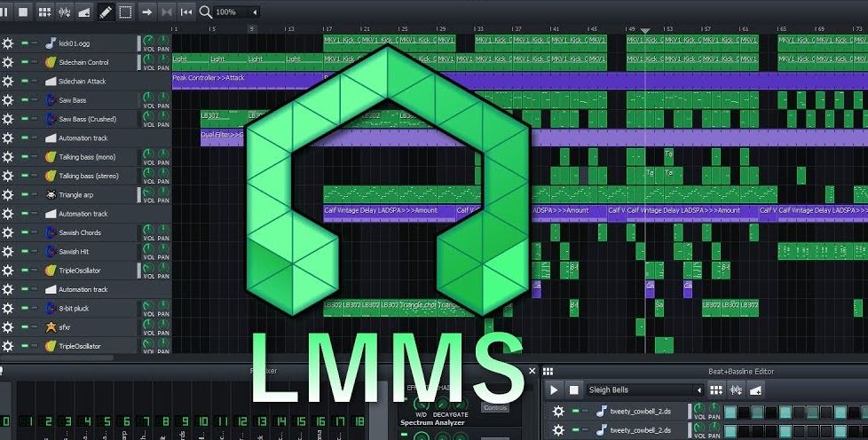Click the zoom magnifier icon

click(x=205, y=12)
